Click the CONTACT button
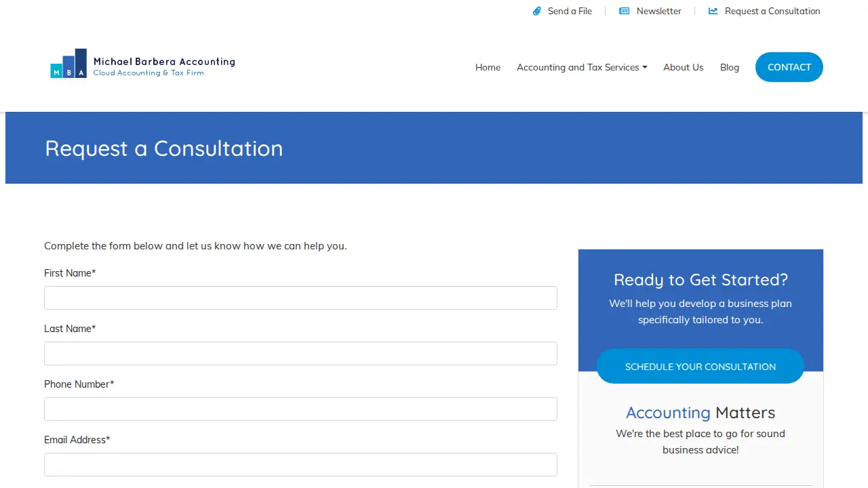868x488 pixels. (x=789, y=67)
